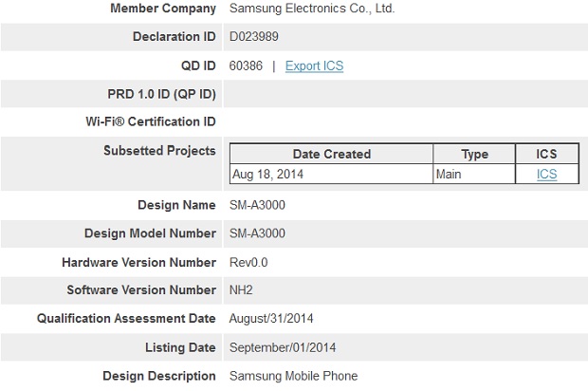Click Samsung Electronics Co., Ltd. value
The image size is (588, 391).
pos(312,9)
